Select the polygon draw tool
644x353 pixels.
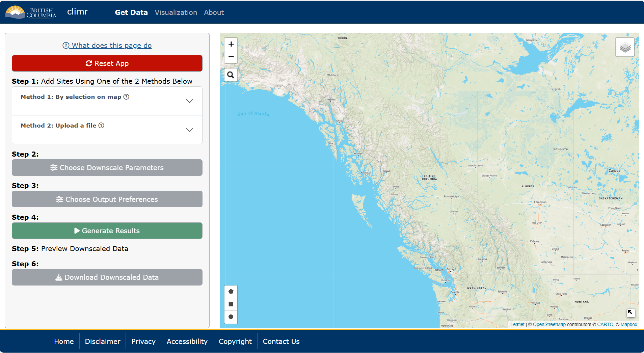[x=231, y=292]
